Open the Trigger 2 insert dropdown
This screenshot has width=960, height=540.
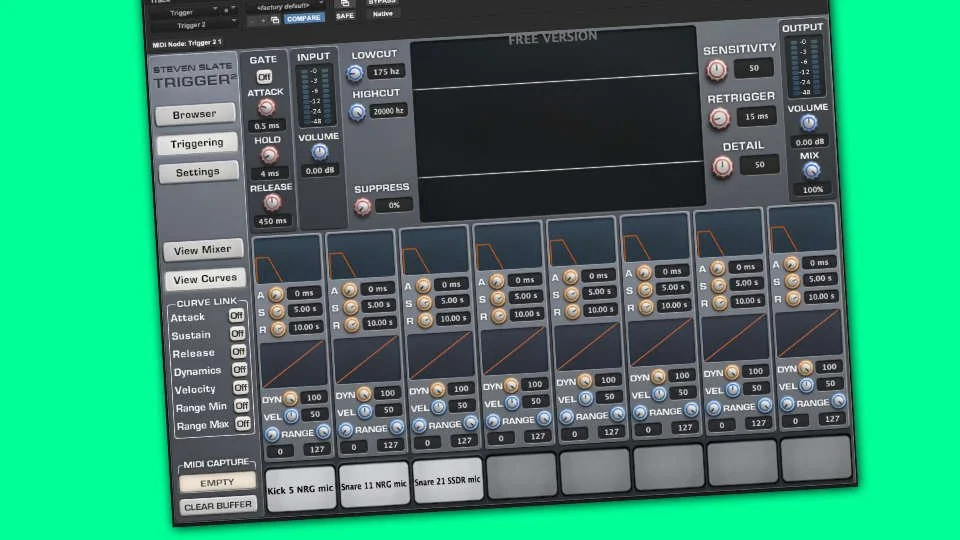195,25
